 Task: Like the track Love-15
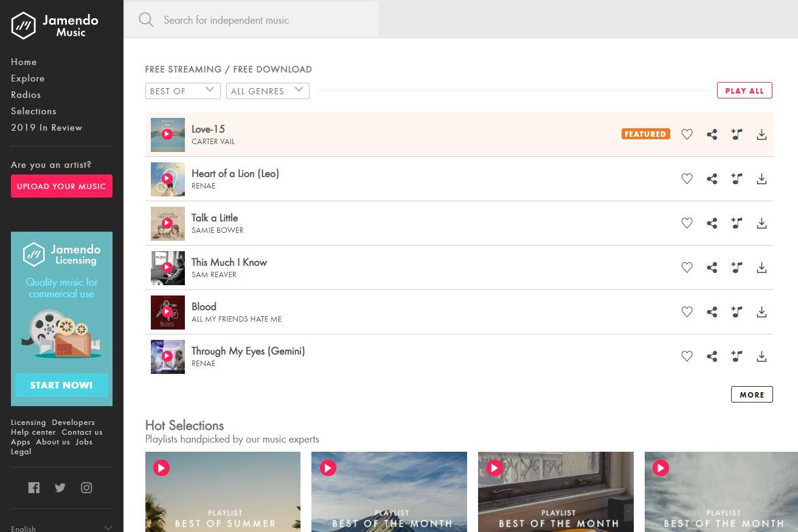click(687, 134)
